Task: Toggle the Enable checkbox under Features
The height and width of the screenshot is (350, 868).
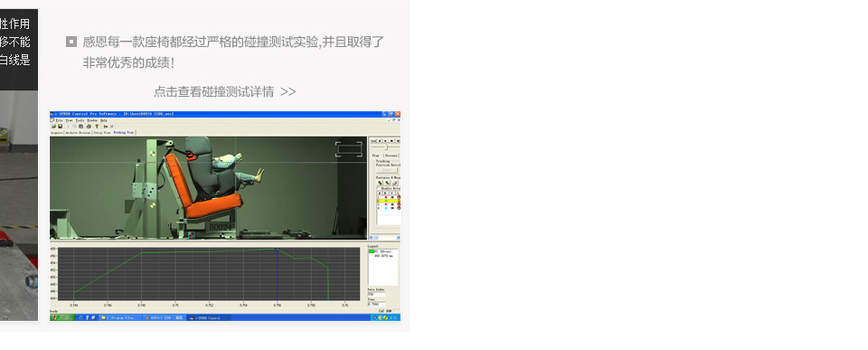Action: (x=379, y=188)
